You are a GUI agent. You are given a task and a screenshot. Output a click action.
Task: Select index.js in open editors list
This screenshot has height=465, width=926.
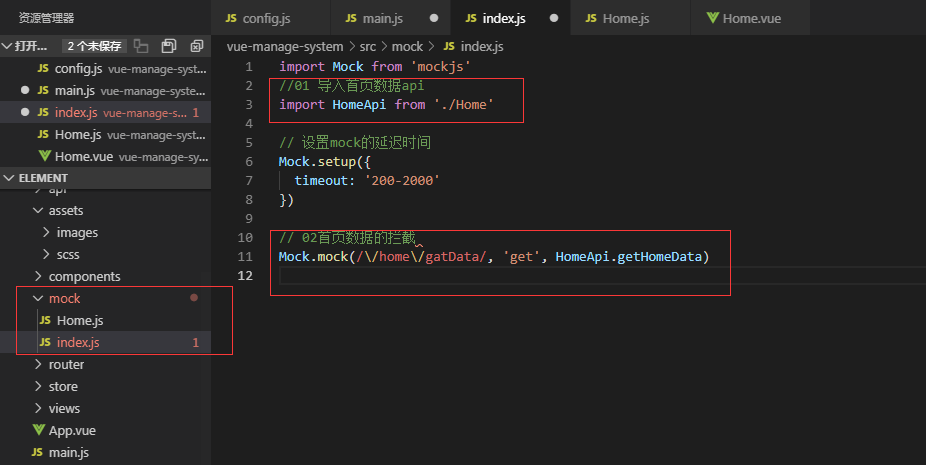click(x=105, y=112)
